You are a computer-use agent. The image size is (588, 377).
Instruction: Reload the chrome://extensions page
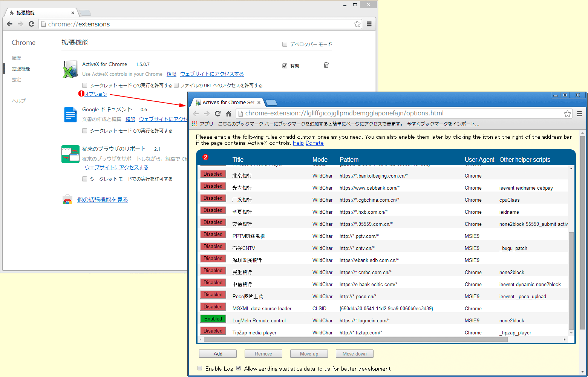(31, 24)
